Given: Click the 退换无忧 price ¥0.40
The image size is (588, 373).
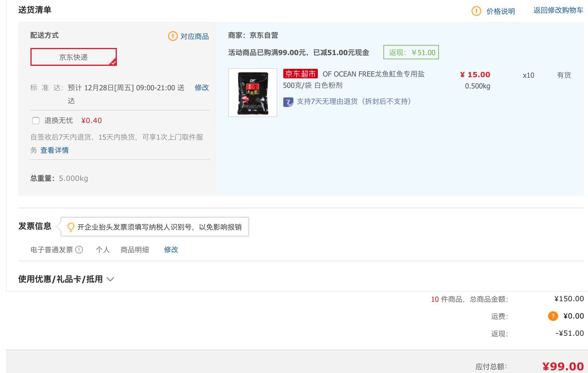Looking at the screenshot, I should (92, 121).
